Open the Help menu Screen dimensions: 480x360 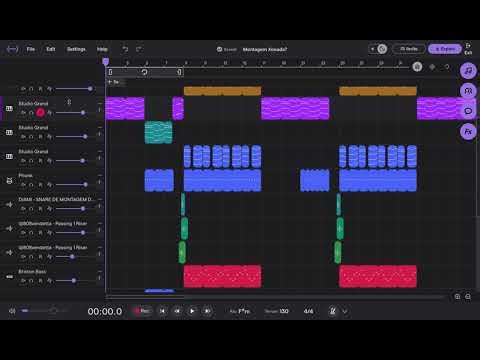click(x=102, y=49)
